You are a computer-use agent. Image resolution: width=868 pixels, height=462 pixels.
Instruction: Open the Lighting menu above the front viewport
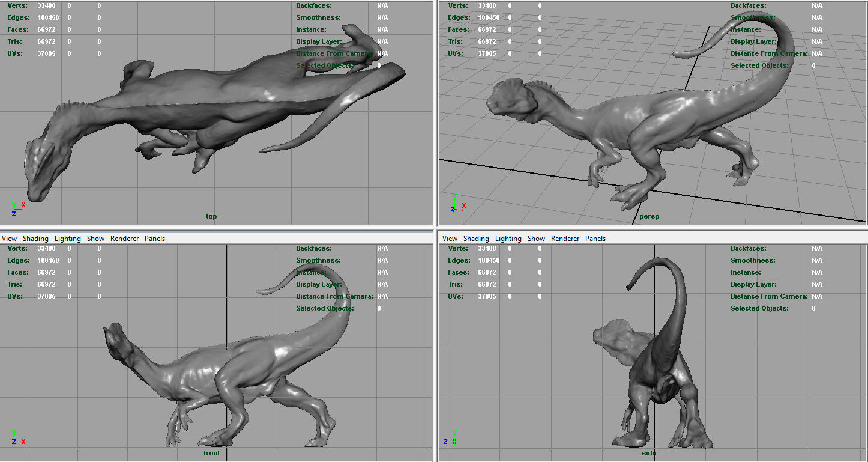pos(68,239)
